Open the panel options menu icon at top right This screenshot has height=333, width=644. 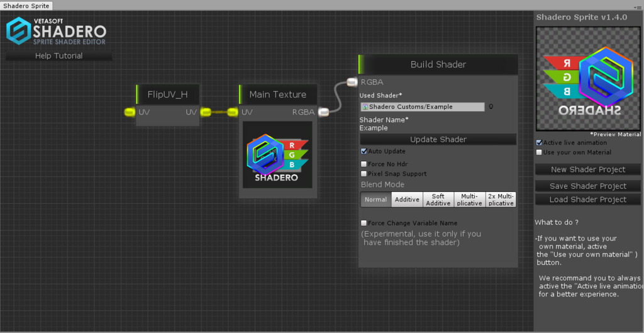point(638,8)
